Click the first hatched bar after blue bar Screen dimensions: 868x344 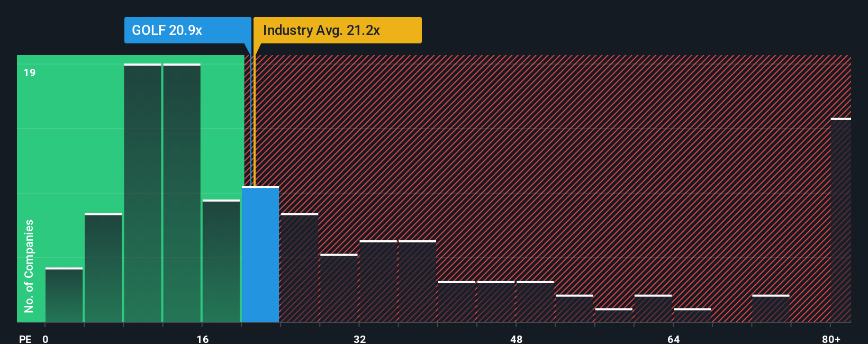300,267
